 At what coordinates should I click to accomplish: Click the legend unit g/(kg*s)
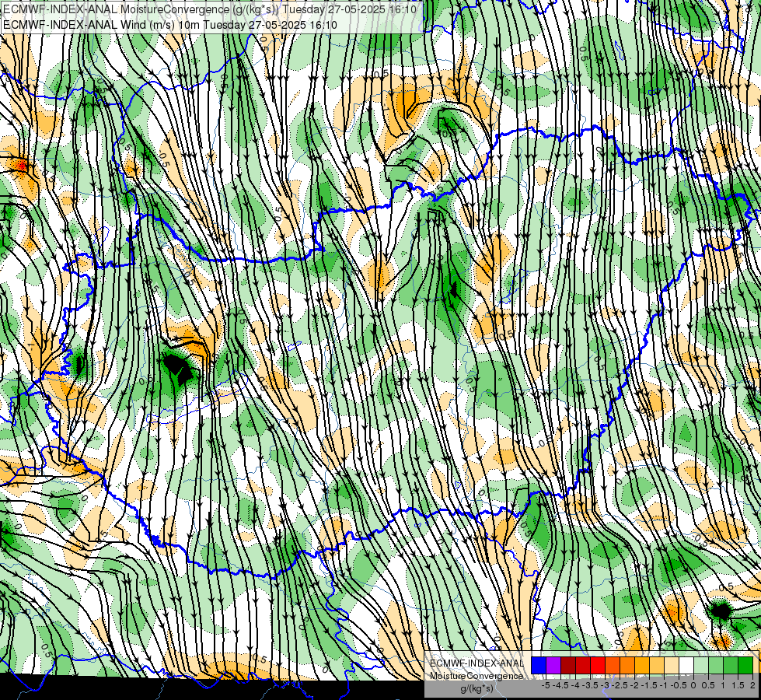coord(477,688)
